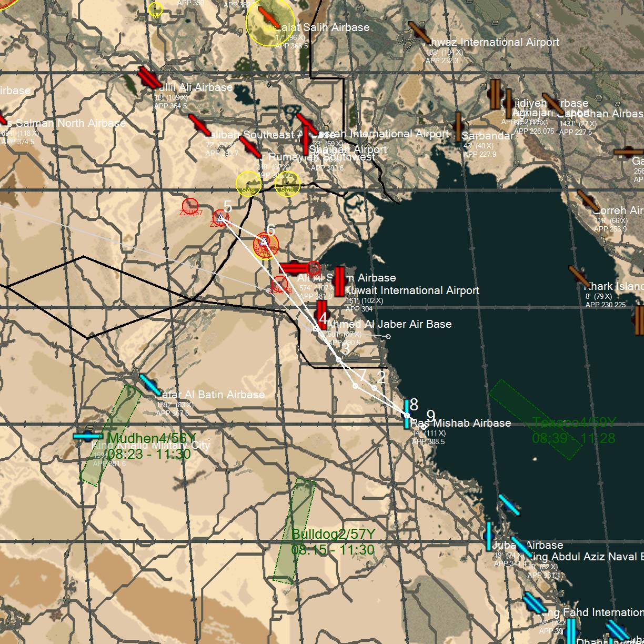Click the Shaibah Airport vertical red runway icon
The image size is (644, 644).
306,141
